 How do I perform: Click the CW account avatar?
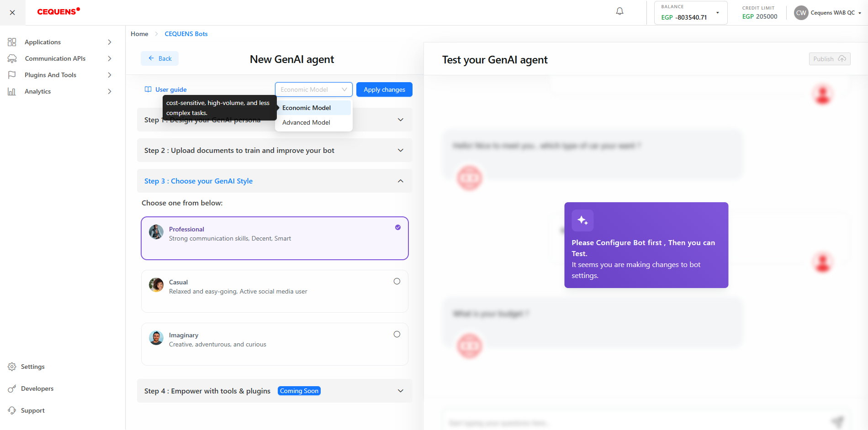click(801, 13)
